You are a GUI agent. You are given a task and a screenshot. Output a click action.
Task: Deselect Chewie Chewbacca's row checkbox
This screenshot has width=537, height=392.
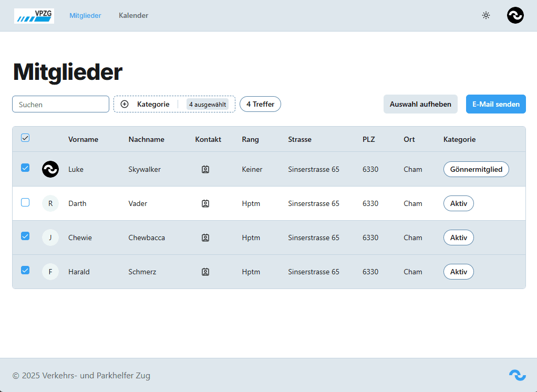(x=25, y=236)
